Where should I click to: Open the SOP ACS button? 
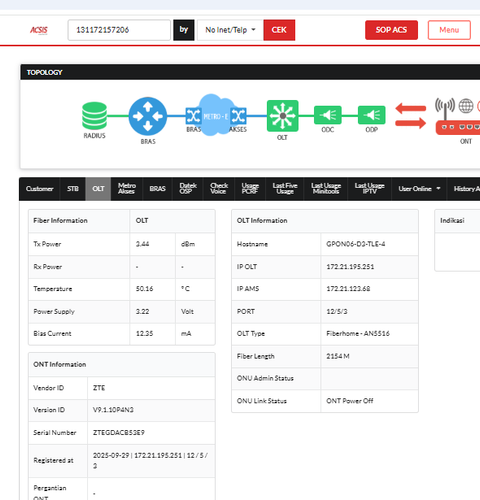point(391,30)
